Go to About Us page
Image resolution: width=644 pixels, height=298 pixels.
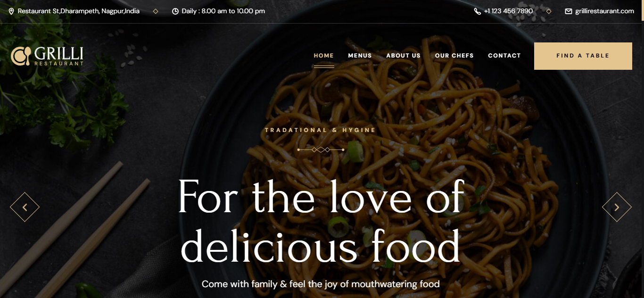pyautogui.click(x=404, y=56)
